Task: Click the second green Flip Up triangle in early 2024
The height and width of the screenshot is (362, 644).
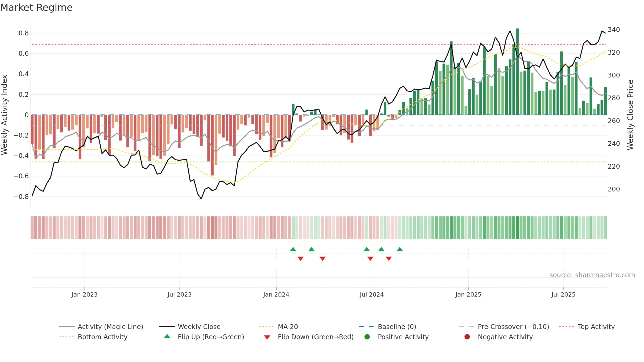Action: pos(312,249)
